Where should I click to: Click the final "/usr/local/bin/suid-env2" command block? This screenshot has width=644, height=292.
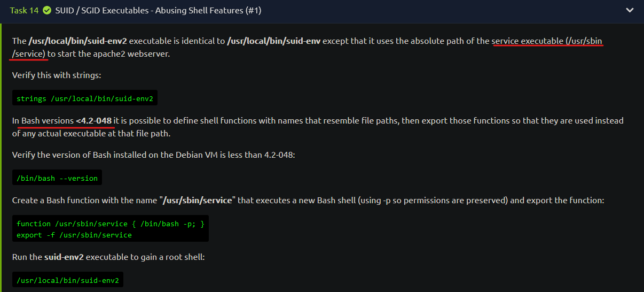[x=68, y=280]
